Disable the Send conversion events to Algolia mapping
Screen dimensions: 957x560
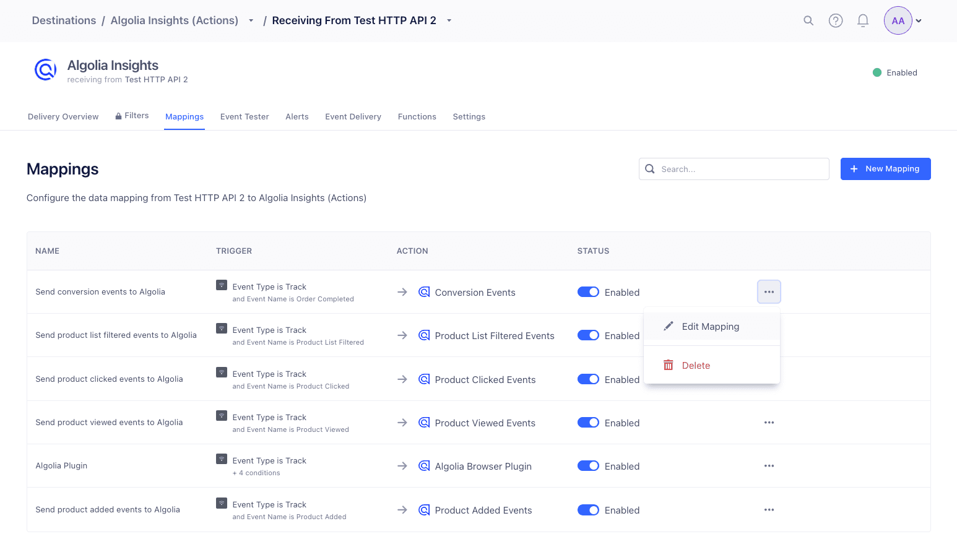(588, 291)
